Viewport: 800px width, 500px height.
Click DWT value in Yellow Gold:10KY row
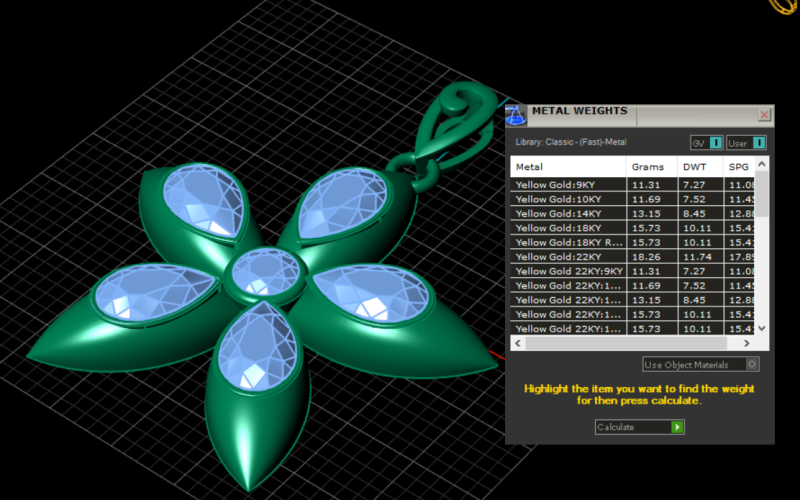pos(700,199)
